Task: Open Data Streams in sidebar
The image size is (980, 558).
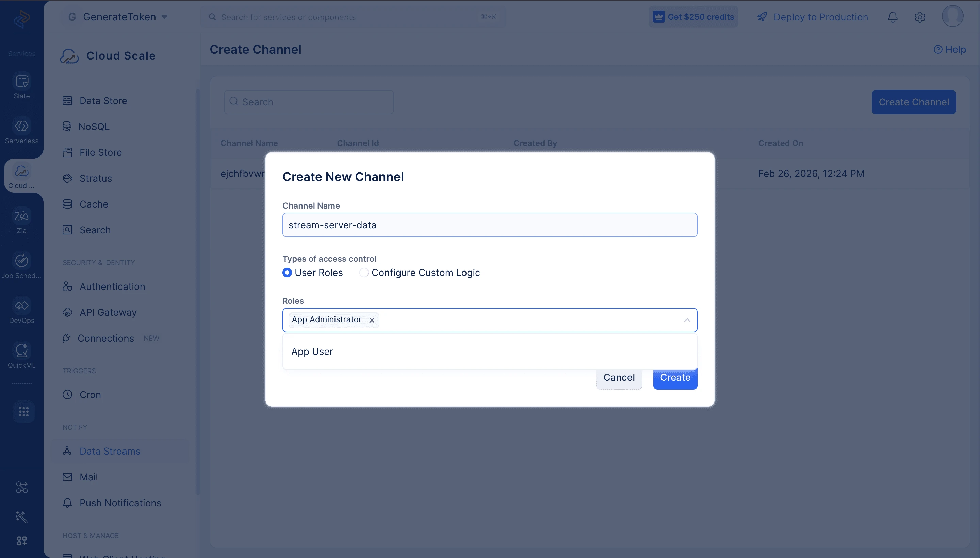Action: (120, 451)
